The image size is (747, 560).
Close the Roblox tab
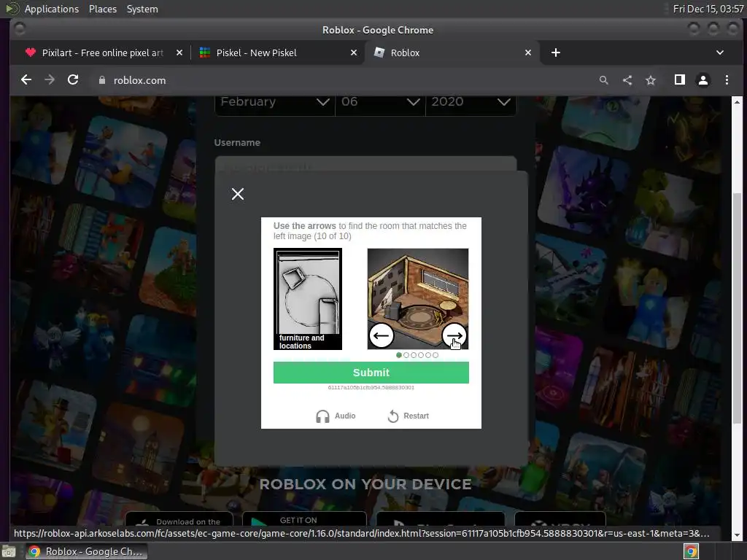[x=528, y=52]
